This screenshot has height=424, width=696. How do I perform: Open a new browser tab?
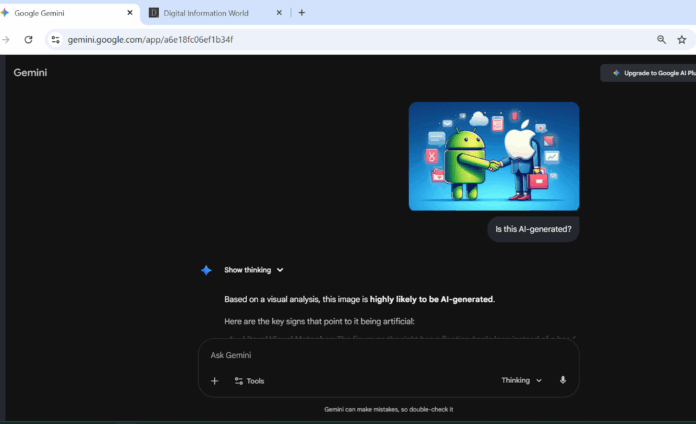(302, 13)
